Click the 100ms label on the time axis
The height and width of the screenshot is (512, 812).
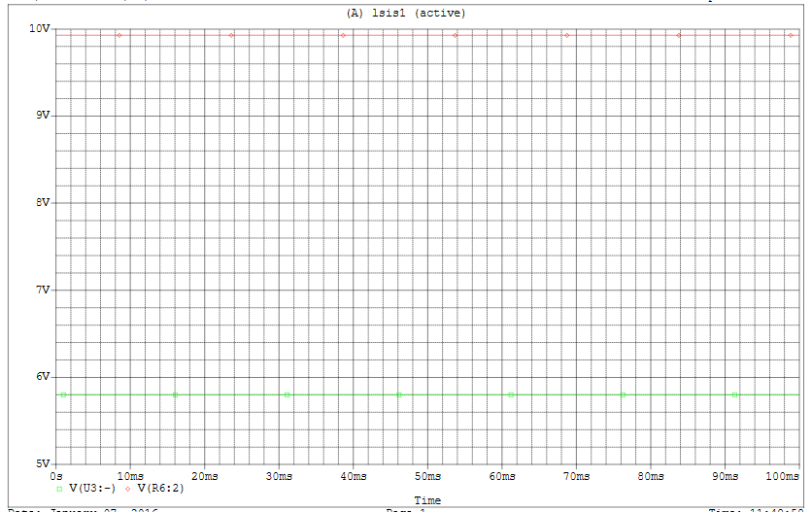pos(782,477)
